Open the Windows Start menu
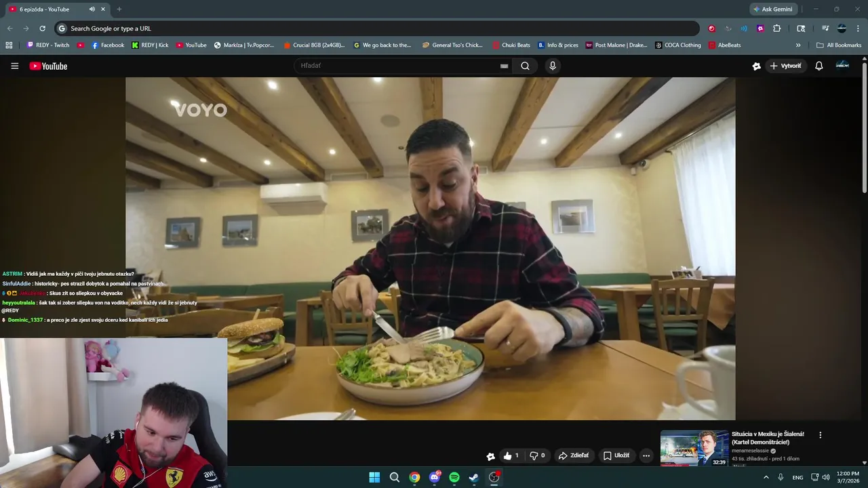The width and height of the screenshot is (868, 488). tap(374, 477)
